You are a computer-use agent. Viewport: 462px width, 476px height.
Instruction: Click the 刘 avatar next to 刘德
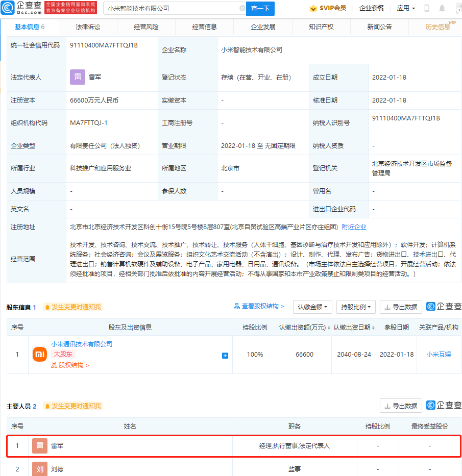click(x=40, y=469)
